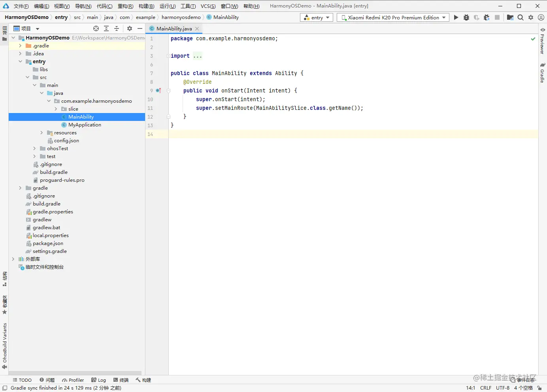Expand the resources folder
This screenshot has width=547, height=392.
coord(42,133)
